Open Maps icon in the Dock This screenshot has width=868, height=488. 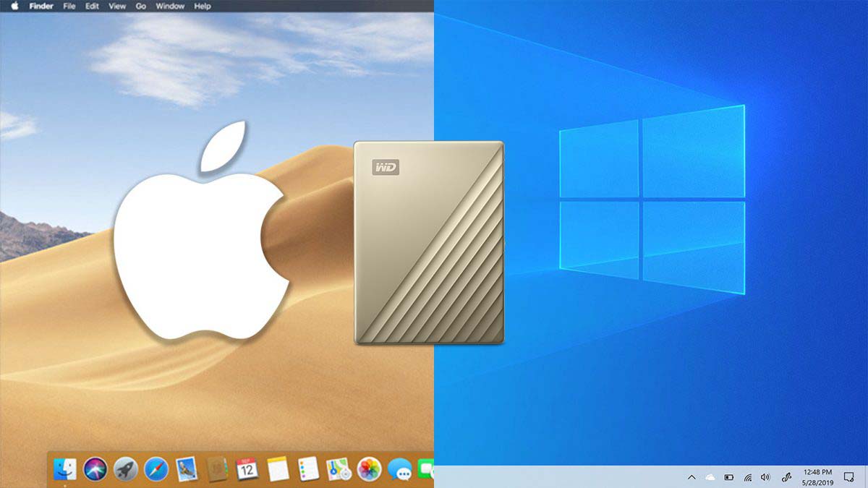coord(339,468)
